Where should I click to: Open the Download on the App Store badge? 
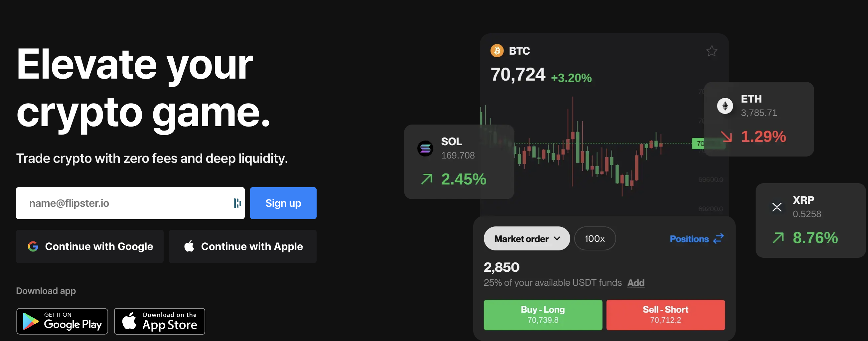coord(159,321)
